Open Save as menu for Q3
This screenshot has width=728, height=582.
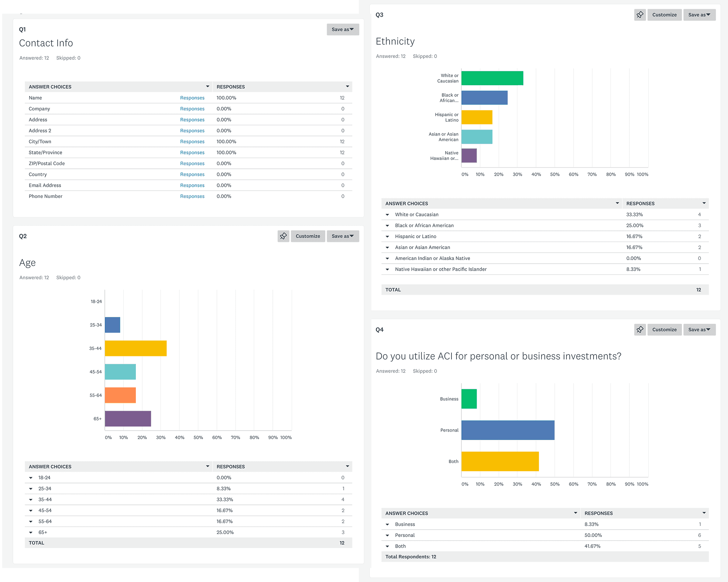[699, 15]
